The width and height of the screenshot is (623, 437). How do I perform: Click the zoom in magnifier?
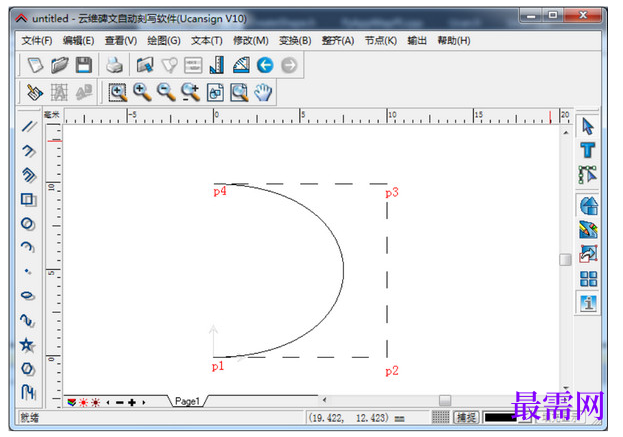142,93
